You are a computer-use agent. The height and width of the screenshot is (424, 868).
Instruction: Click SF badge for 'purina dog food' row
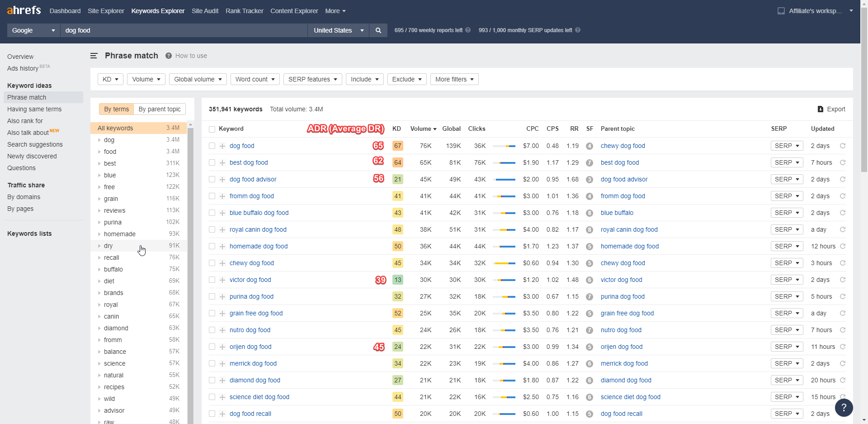pos(590,297)
